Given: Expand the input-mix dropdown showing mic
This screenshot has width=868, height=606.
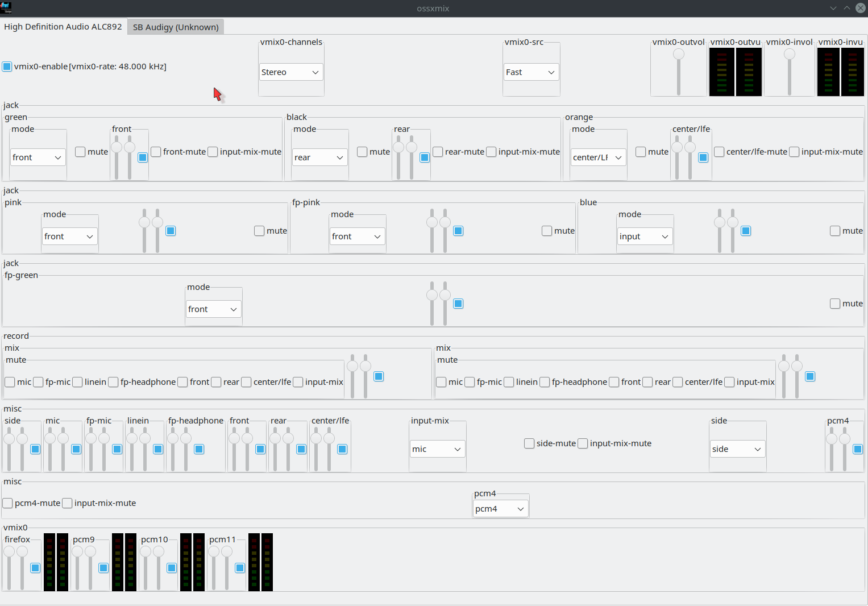Looking at the screenshot, I should point(437,449).
